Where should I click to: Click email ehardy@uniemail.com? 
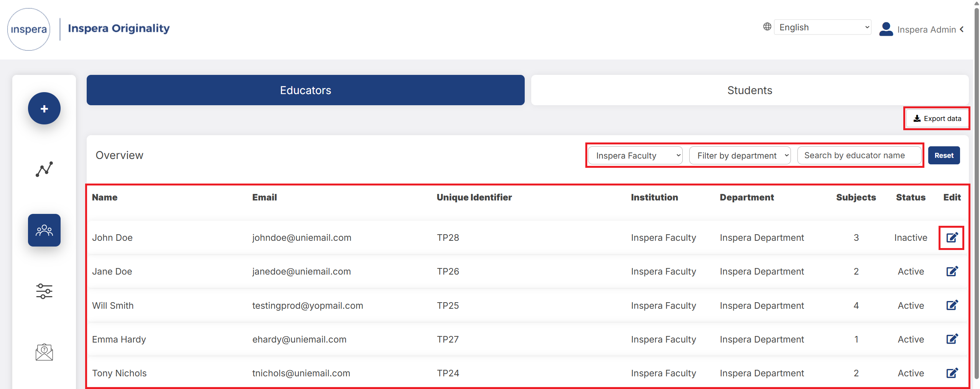(x=299, y=339)
